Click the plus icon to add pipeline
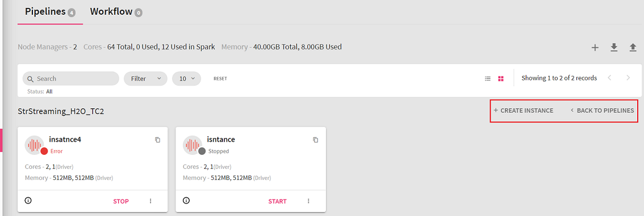 [595, 48]
